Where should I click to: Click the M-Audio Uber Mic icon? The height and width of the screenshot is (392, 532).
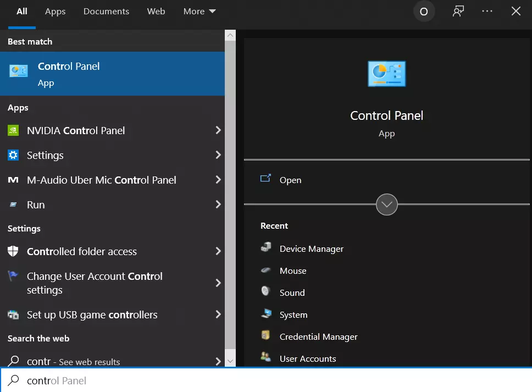click(x=13, y=180)
